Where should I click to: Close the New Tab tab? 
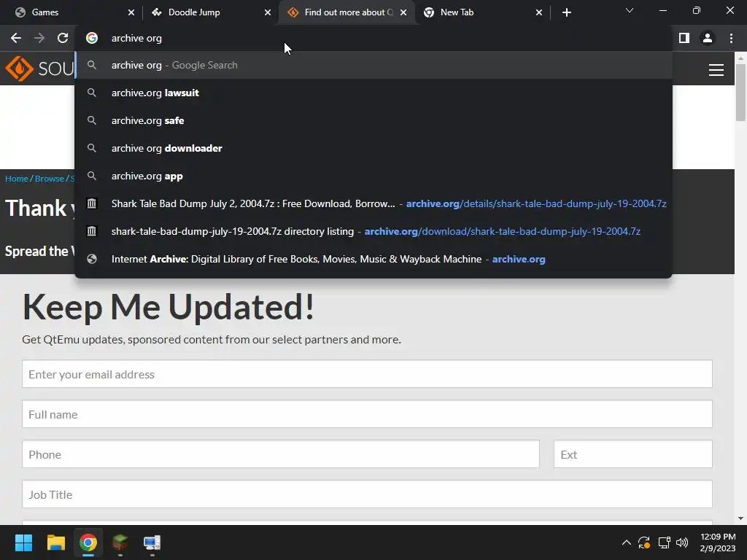tap(539, 12)
